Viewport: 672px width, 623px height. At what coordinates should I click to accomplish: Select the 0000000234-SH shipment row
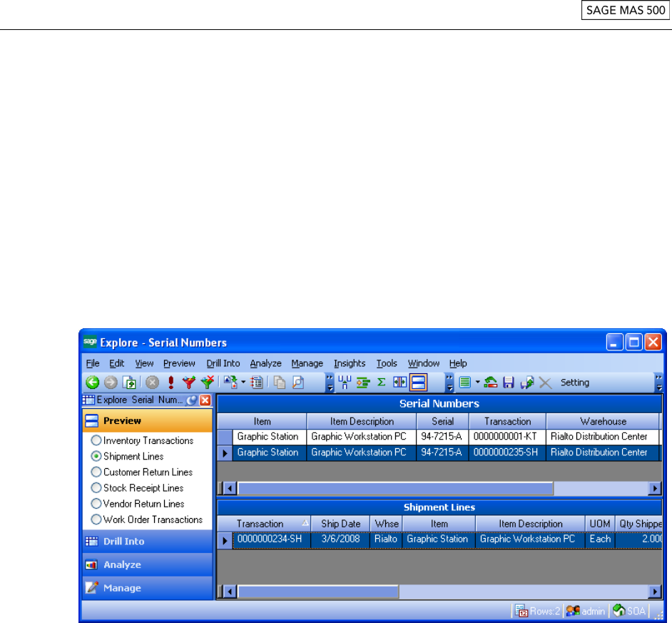[x=439, y=540]
